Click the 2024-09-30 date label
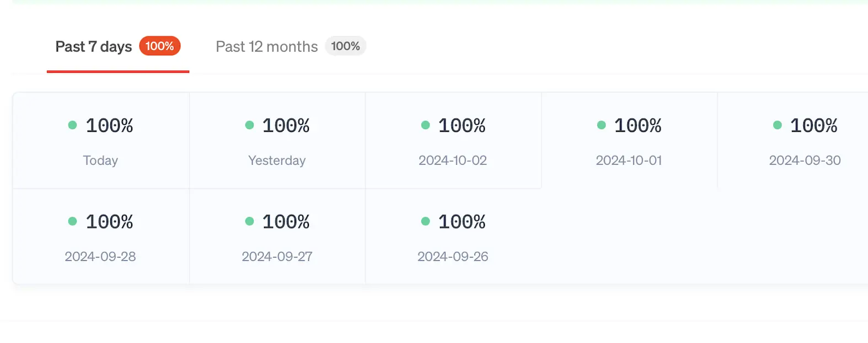Viewport: 868px width, 343px height. pos(805,160)
